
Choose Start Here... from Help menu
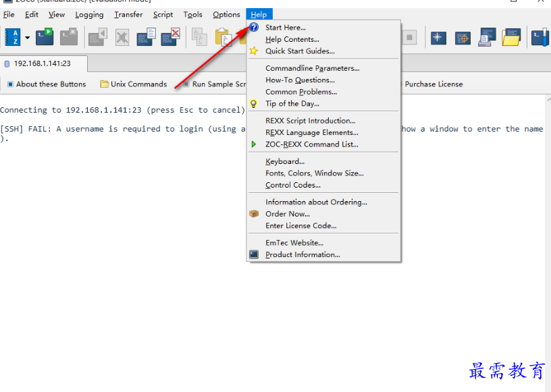[323, 28]
